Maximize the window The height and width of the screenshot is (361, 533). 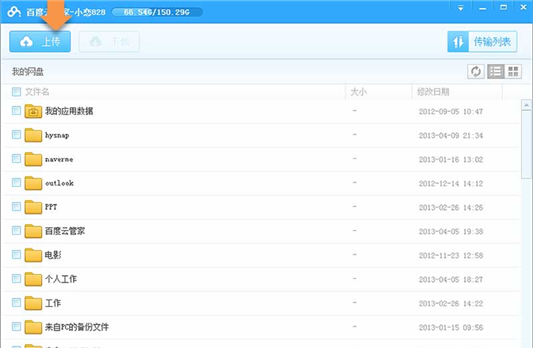pyautogui.click(x=503, y=7)
